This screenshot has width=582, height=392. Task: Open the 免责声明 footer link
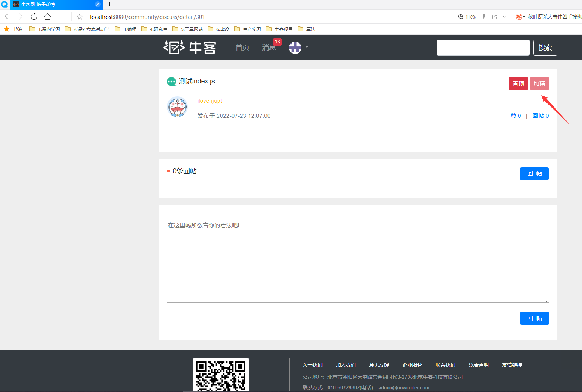[479, 365]
